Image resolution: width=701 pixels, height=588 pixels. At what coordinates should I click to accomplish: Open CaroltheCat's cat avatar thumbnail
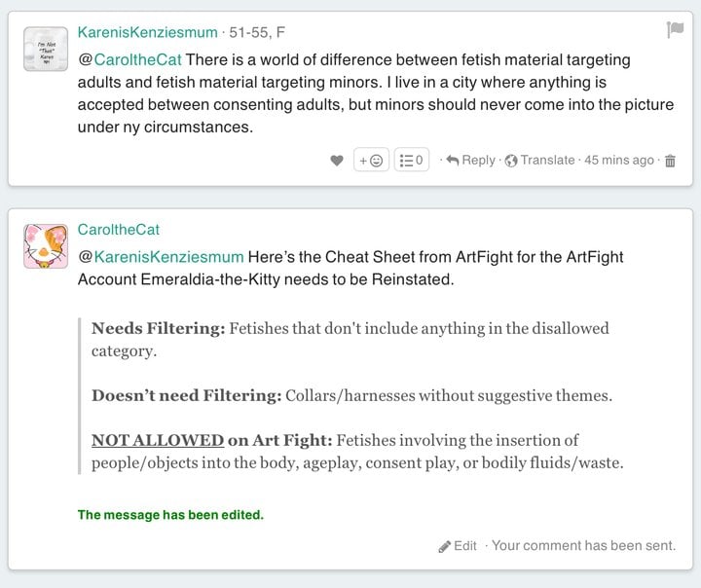[46, 246]
